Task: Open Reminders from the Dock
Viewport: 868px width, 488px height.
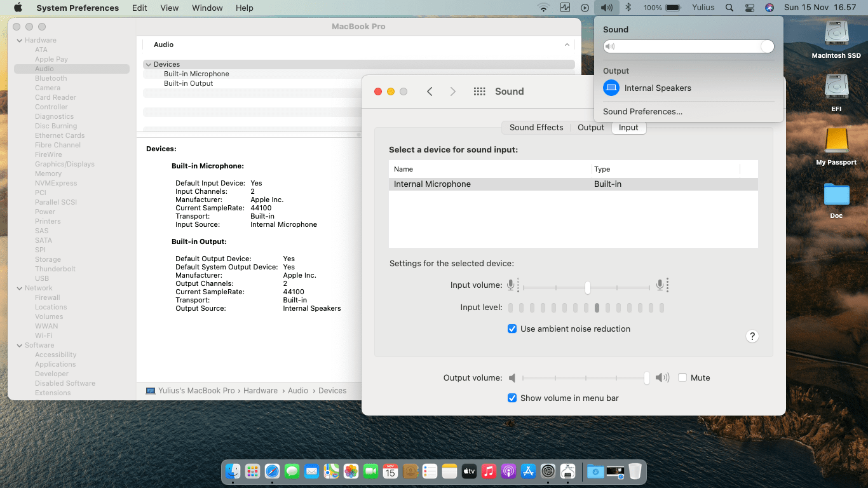Action: click(x=430, y=471)
